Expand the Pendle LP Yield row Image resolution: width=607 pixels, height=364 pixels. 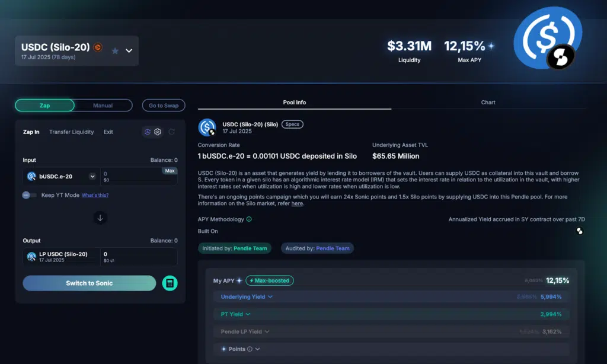pyautogui.click(x=391, y=331)
